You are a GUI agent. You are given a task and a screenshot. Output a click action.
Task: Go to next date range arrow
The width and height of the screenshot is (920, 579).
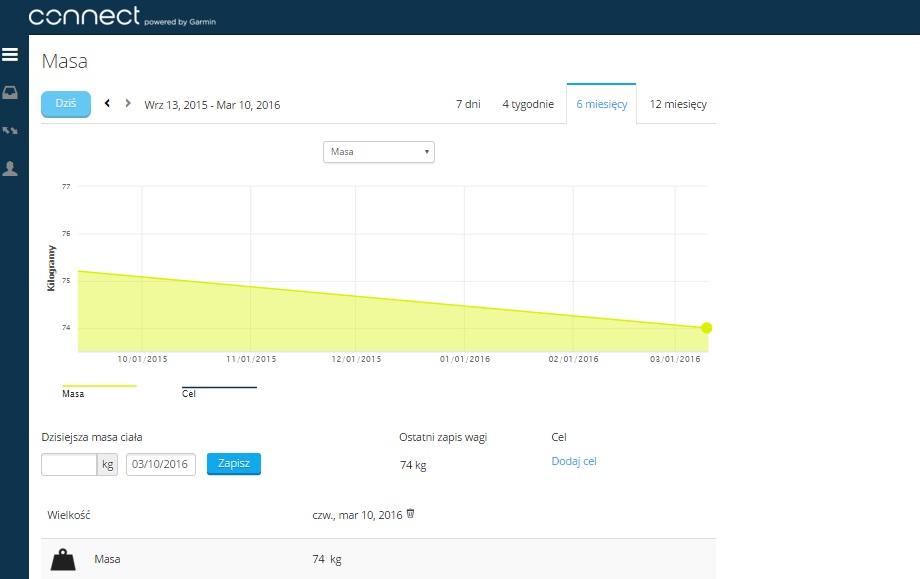point(127,103)
